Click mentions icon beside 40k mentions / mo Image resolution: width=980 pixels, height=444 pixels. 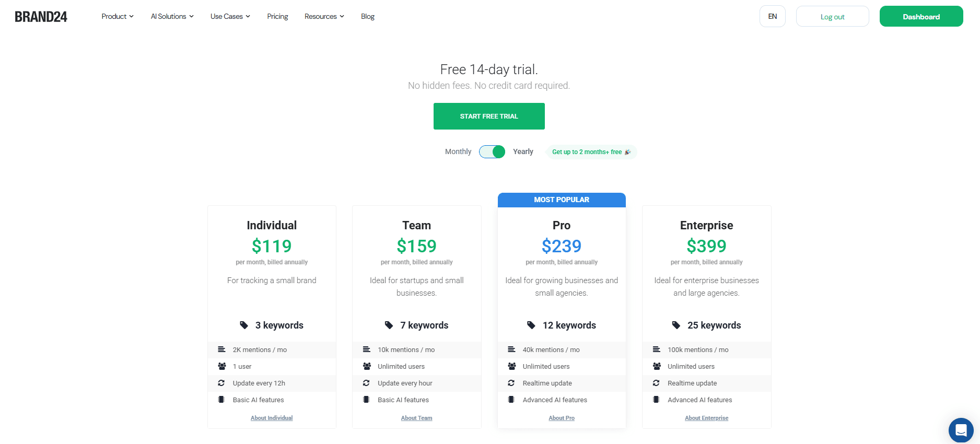[511, 349]
